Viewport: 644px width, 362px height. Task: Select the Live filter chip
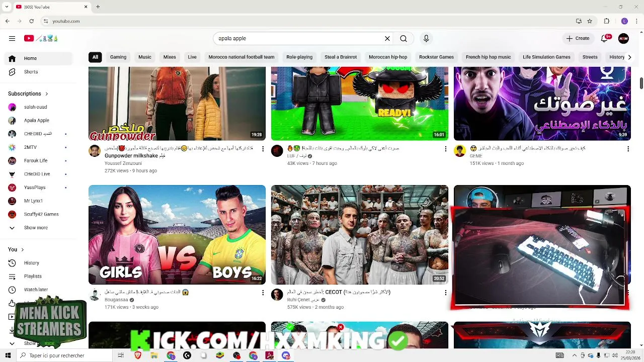coord(192,57)
